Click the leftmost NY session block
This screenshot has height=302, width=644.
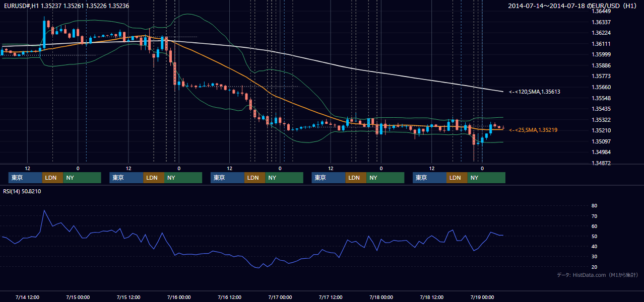(x=82, y=178)
